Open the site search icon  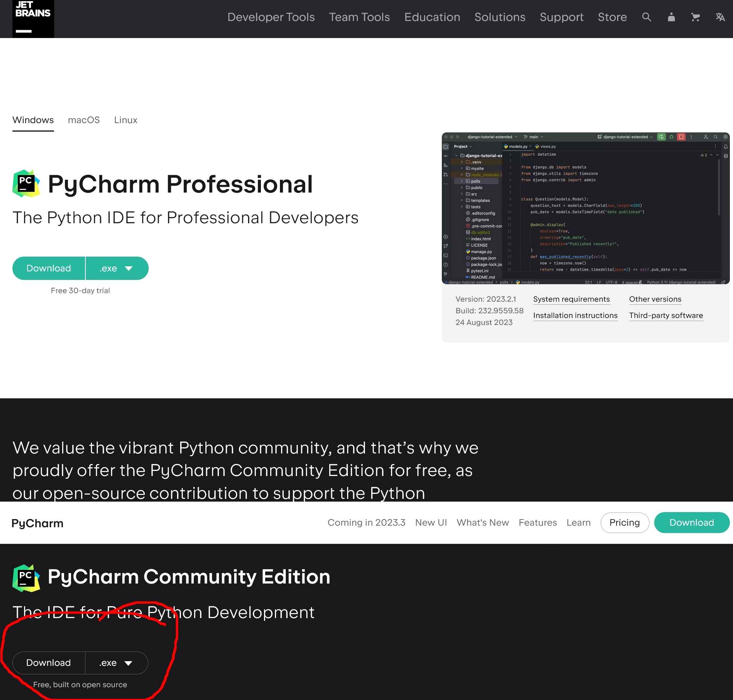[x=646, y=17]
